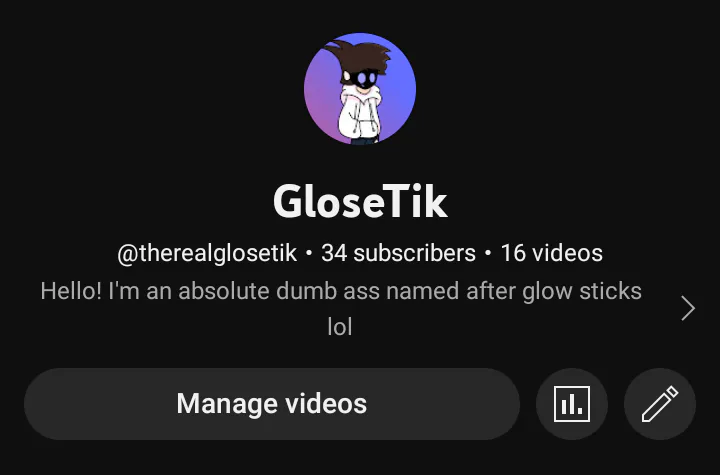Image resolution: width=720 pixels, height=475 pixels.
Task: Select the GloseTik channel name heading
Action: coord(360,202)
